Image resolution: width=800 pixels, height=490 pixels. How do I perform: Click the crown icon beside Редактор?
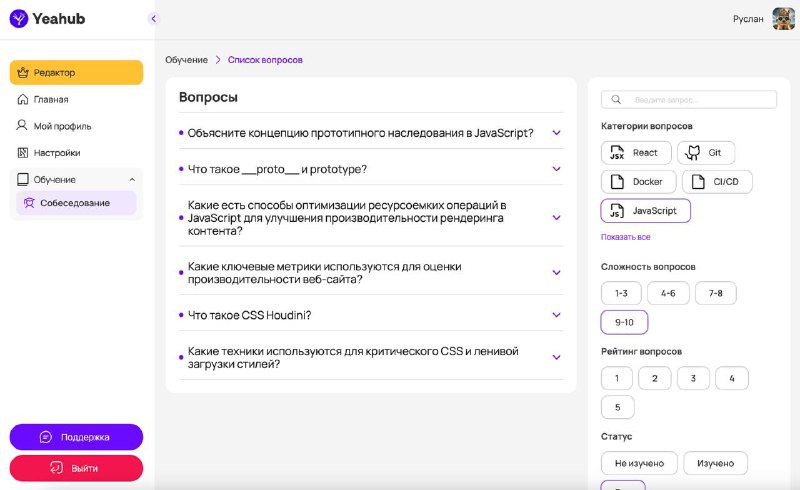click(23, 72)
